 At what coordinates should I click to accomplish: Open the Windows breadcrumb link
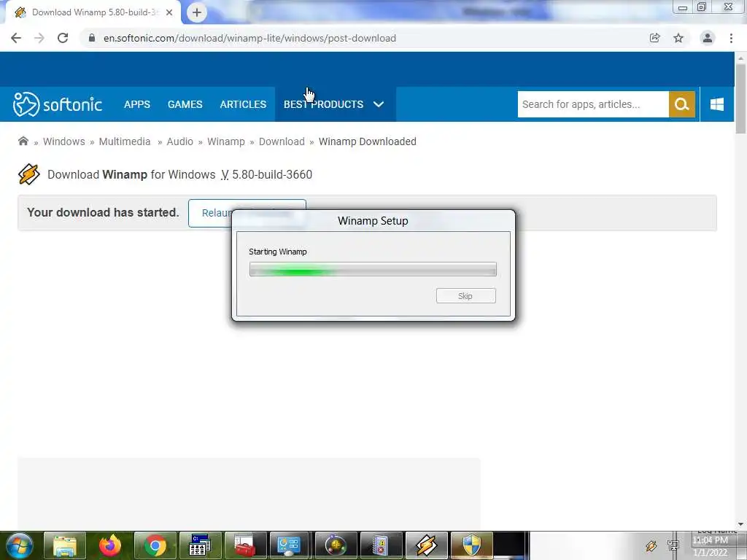pyautogui.click(x=64, y=141)
